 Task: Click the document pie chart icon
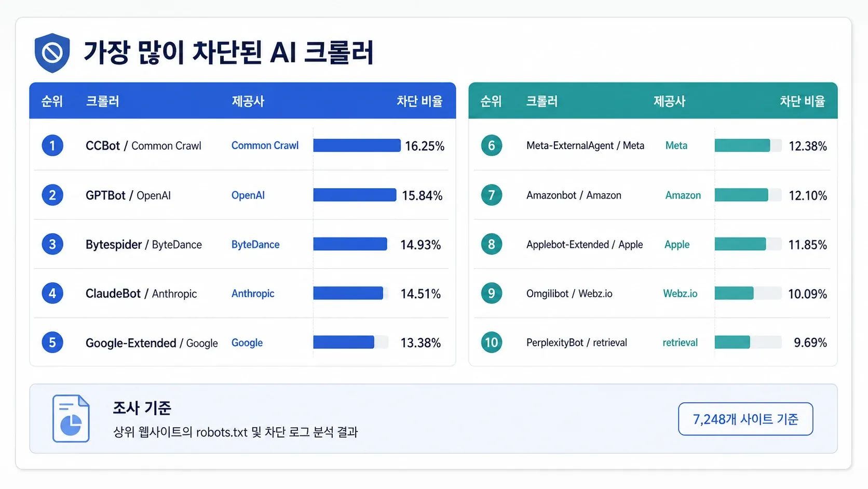[x=71, y=418]
